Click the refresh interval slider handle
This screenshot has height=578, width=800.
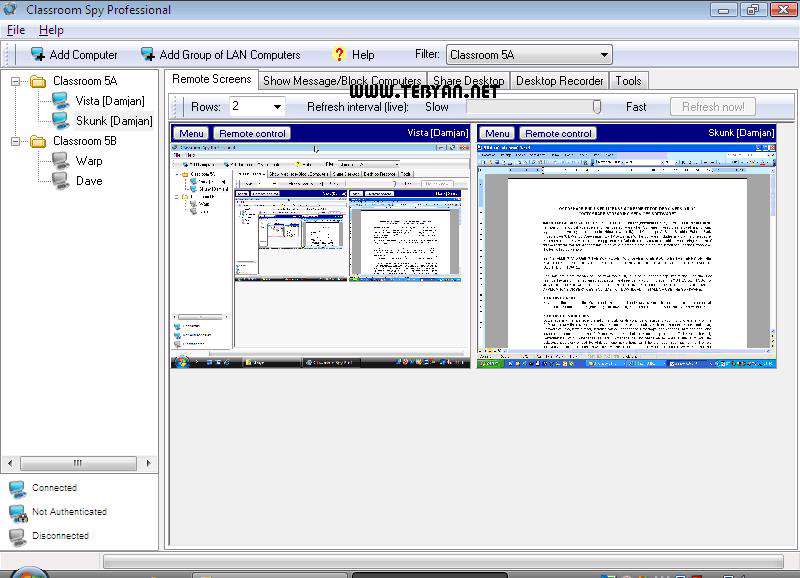[x=596, y=105]
